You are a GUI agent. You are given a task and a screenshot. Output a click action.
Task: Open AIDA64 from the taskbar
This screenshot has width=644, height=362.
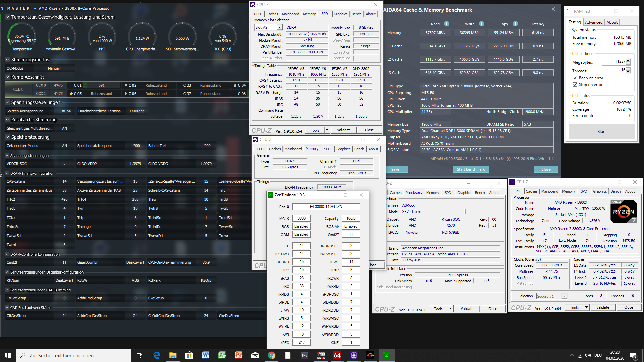tap(337, 355)
